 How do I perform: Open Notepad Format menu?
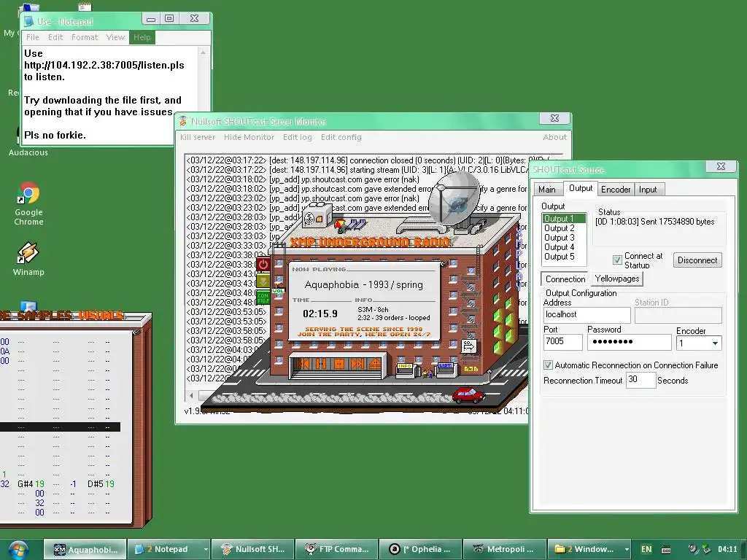pyautogui.click(x=85, y=37)
